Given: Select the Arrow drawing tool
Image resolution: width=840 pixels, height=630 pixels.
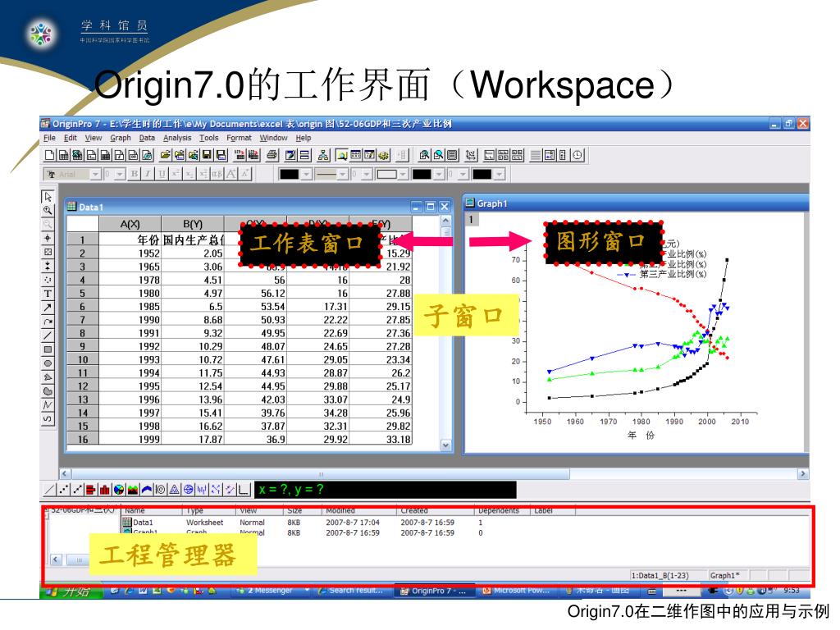Looking at the screenshot, I should click(x=48, y=307).
